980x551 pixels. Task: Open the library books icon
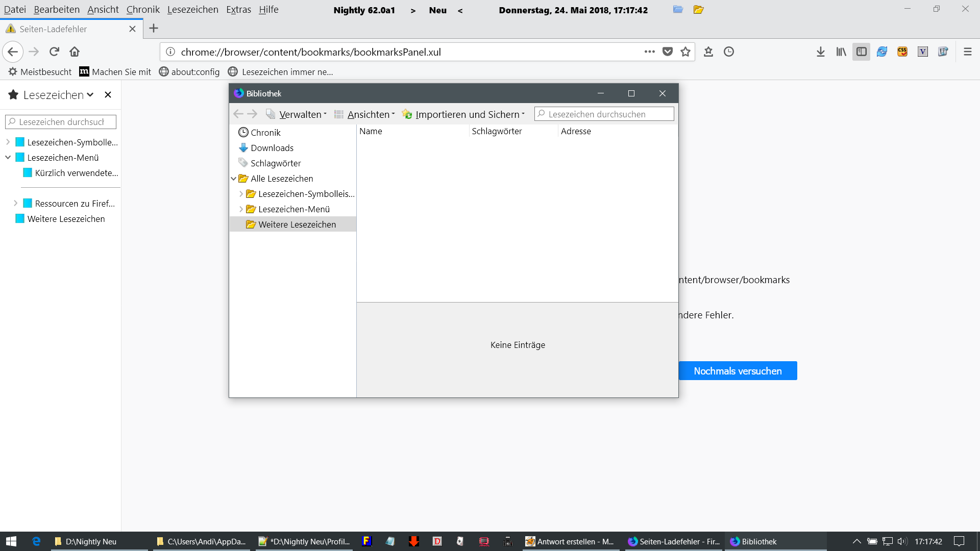pos(841,52)
